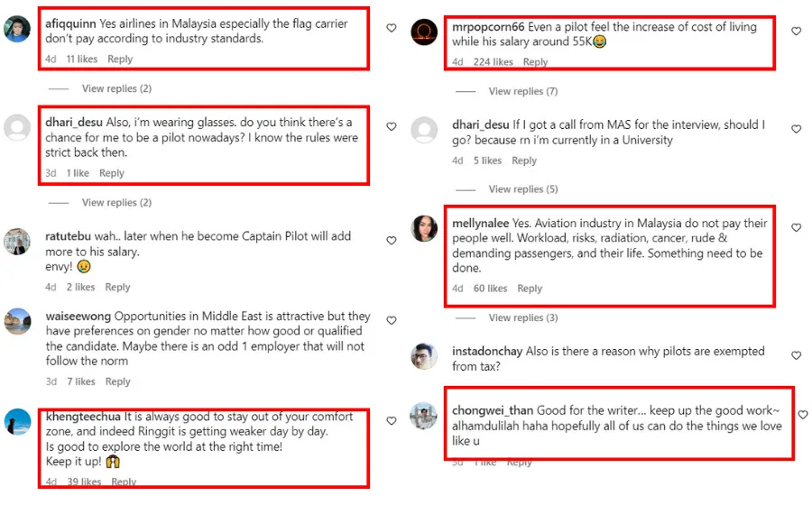Image resolution: width=812 pixels, height=505 pixels.
Task: Like chongwei_than's comment with heart
Action: pos(803,415)
